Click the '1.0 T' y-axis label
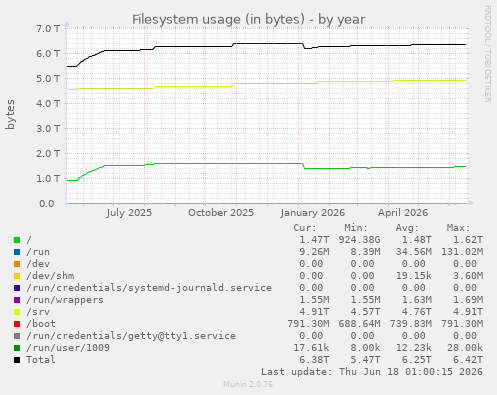Image resolution: width=497 pixels, height=395 pixels. pyautogui.click(x=48, y=179)
